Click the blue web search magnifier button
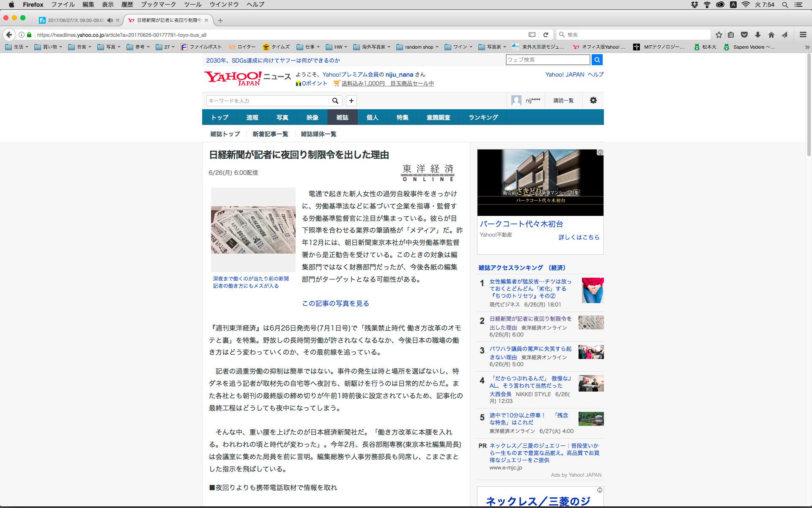The image size is (812, 508). coord(597,60)
